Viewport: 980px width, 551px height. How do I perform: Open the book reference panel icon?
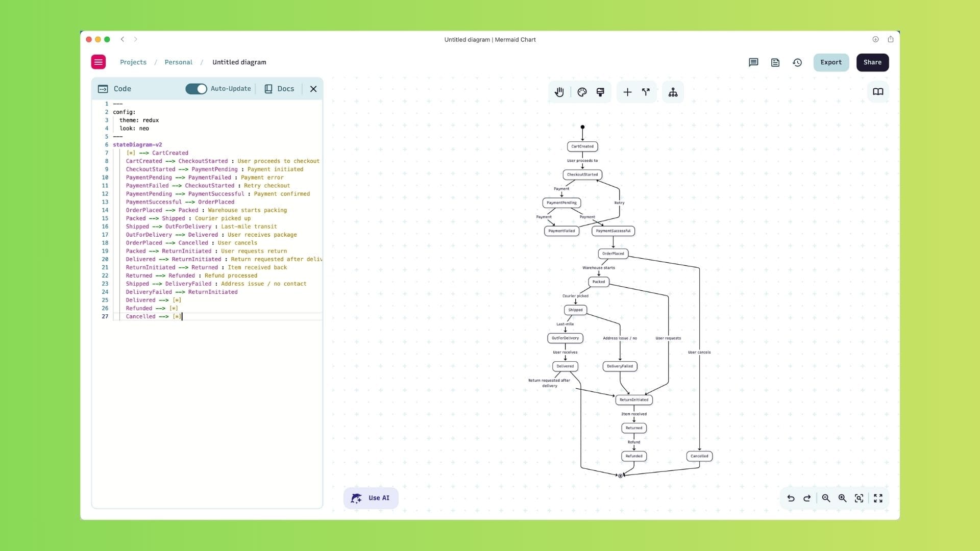coord(878,92)
